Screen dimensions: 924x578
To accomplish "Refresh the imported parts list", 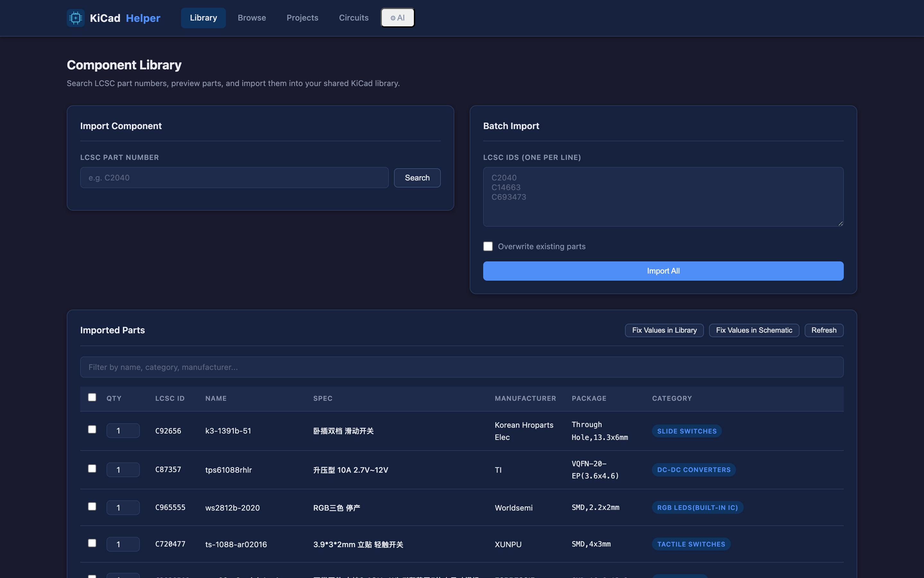I will (824, 330).
